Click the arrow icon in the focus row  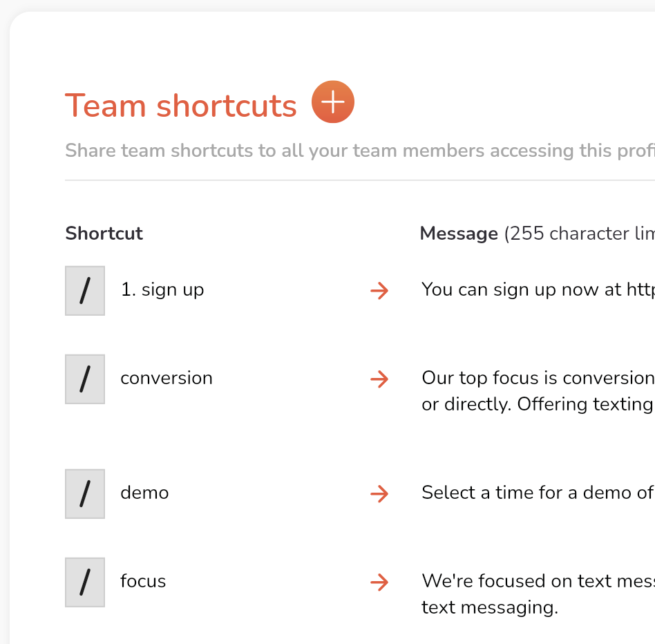(x=379, y=583)
